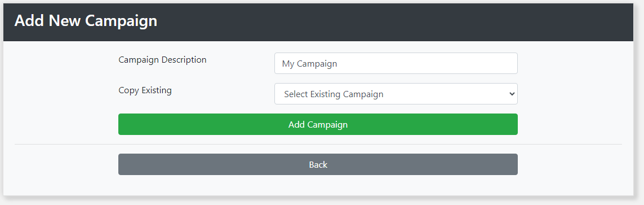
Task: Click the 'My Campaign' placeholder text
Action: [x=309, y=64]
